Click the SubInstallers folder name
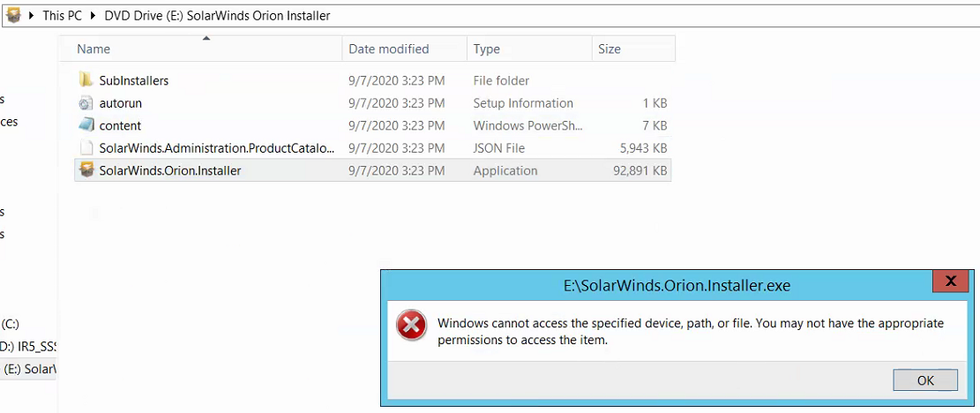Screen dimensions: 980x413 click(x=134, y=80)
